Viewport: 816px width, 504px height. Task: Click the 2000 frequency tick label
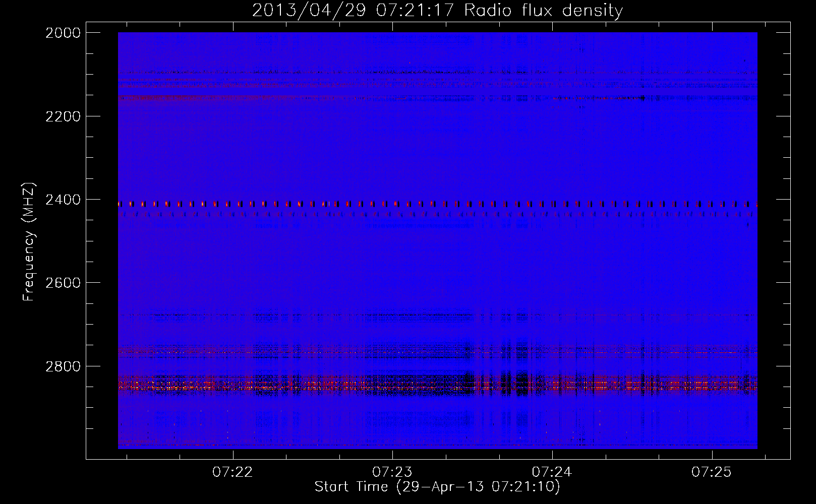click(x=63, y=33)
